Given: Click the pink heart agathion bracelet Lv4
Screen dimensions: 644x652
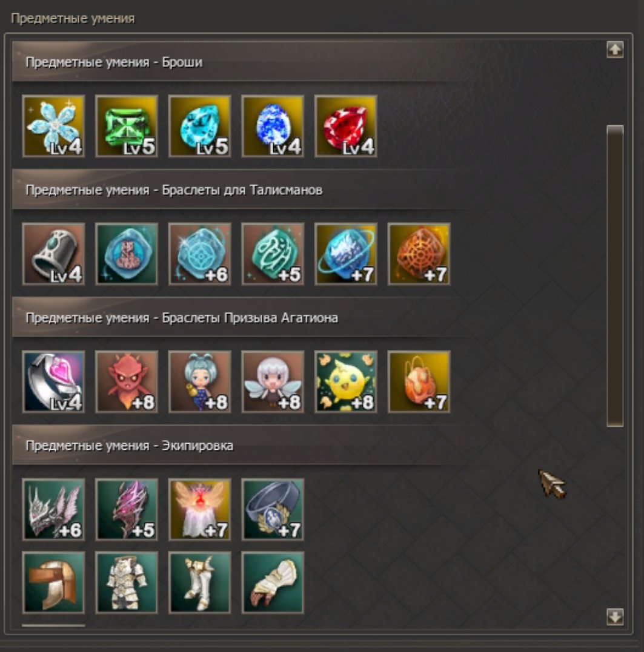Looking at the screenshot, I should [54, 382].
